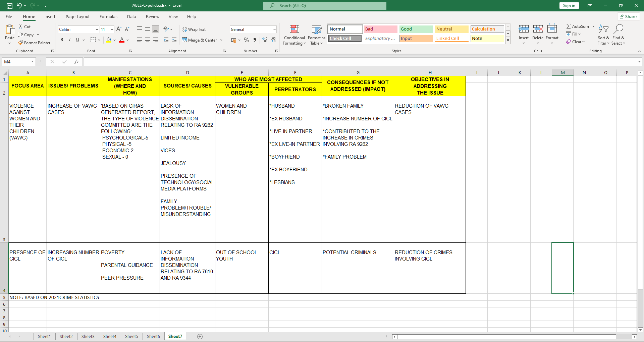The width and height of the screenshot is (644, 342).
Task: Apply the Fill Color bucket
Action: pyautogui.click(x=109, y=40)
